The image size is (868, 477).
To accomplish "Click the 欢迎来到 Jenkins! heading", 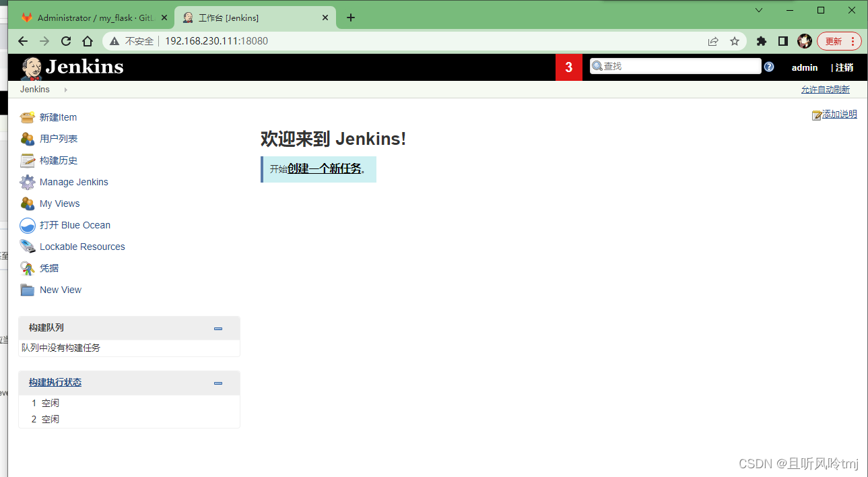I will (333, 139).
